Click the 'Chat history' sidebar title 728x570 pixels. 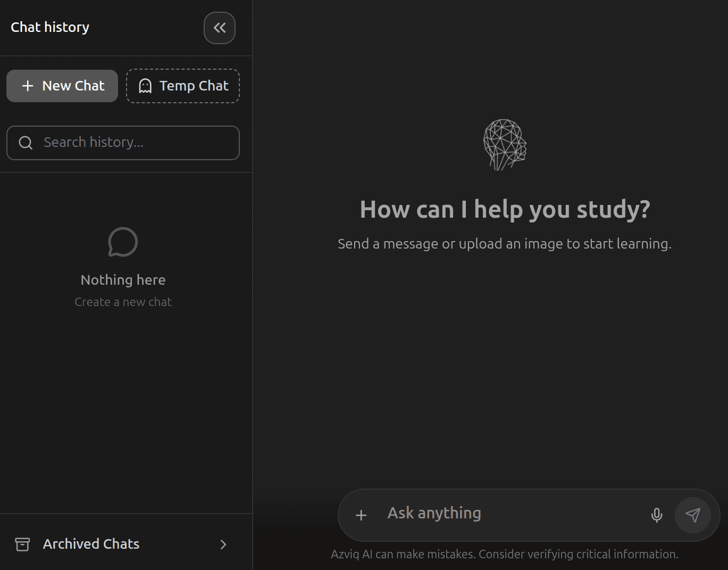tap(50, 27)
